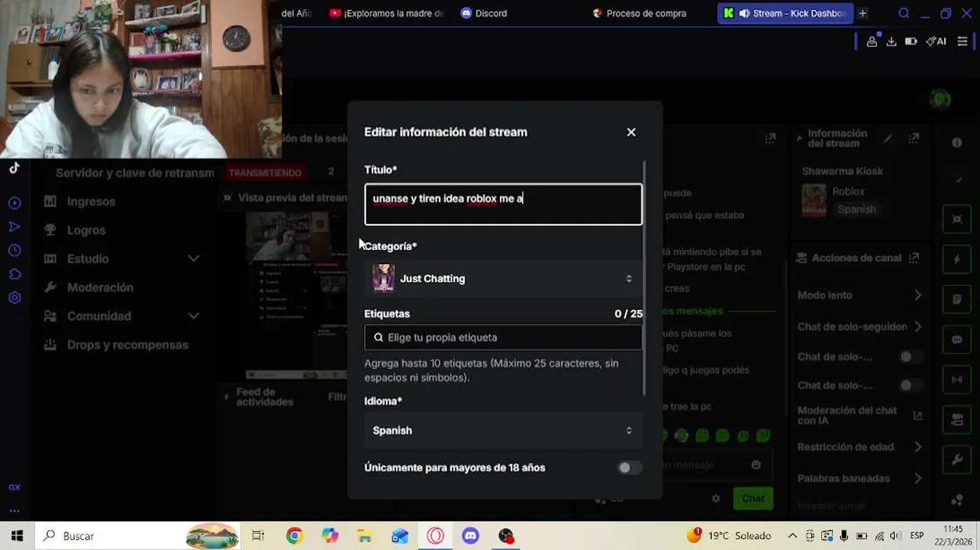Switch to the ¡Exploramos la madre YouTube tab

pos(387,13)
